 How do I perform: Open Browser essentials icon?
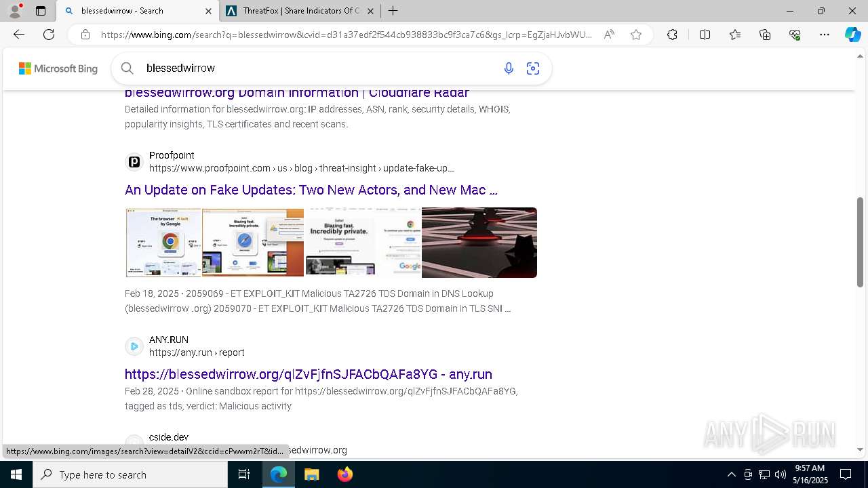(x=795, y=35)
